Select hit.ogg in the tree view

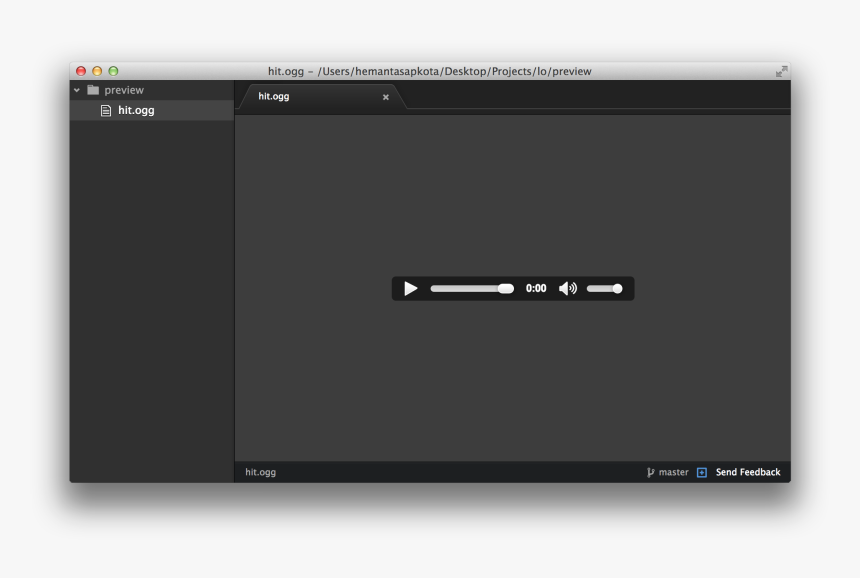[152, 110]
